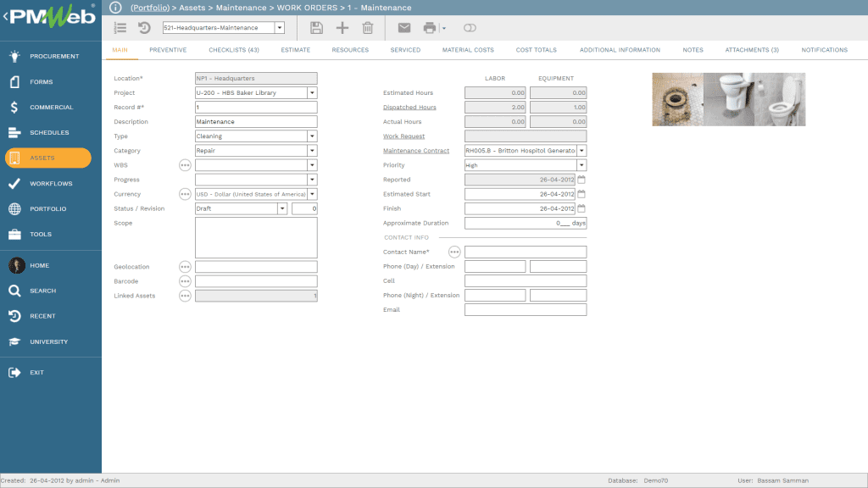868x488 pixels.
Task: Open Contact Name ellipsis lookup
Action: (454, 252)
